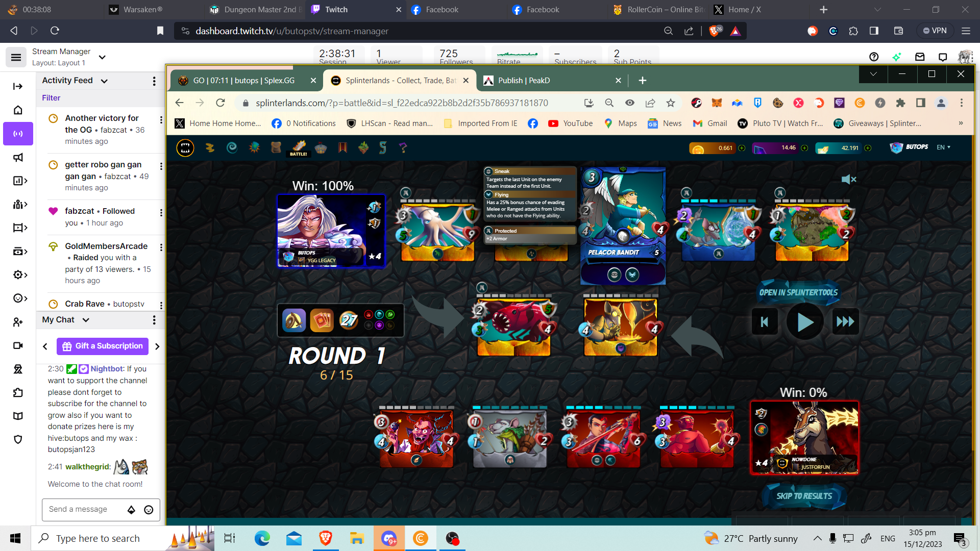Open options for fabzcat Followed activity
980x551 pixels.
click(x=161, y=213)
